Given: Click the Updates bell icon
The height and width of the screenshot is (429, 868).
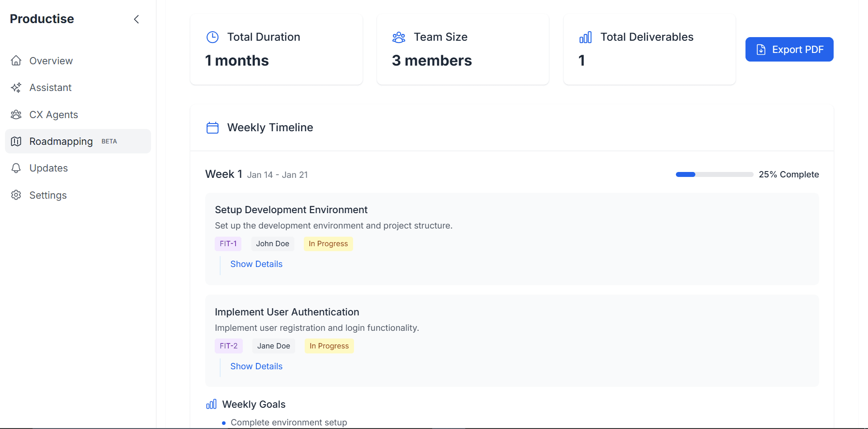Looking at the screenshot, I should [x=16, y=168].
